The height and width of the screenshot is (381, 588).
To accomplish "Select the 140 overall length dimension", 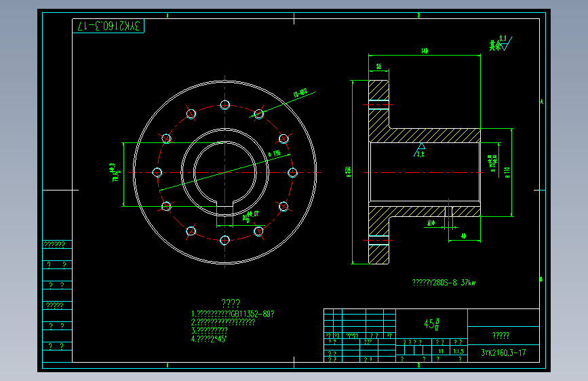I will pyautogui.click(x=425, y=51).
